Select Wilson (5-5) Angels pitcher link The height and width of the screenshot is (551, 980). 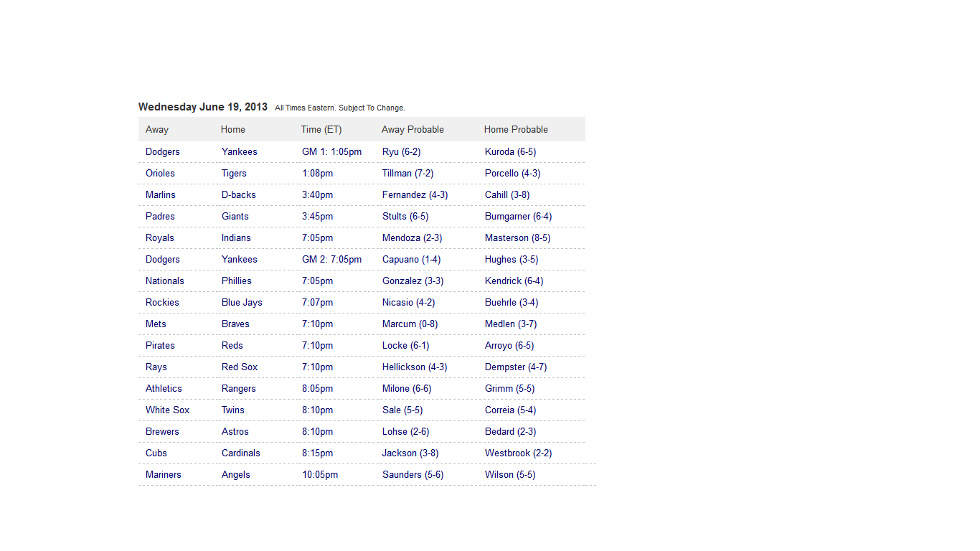click(510, 474)
